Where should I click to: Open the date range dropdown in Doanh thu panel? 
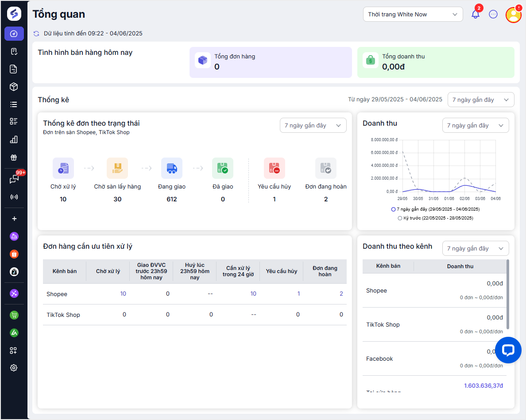[x=475, y=126]
